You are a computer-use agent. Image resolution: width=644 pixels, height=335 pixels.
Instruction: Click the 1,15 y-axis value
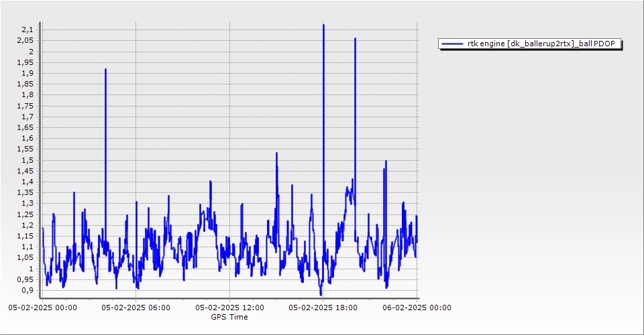(x=25, y=237)
